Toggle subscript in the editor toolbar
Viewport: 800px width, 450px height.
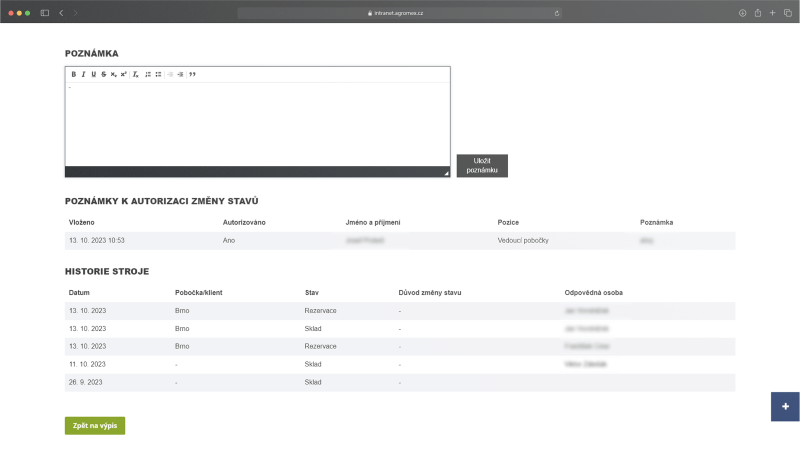tap(113, 74)
